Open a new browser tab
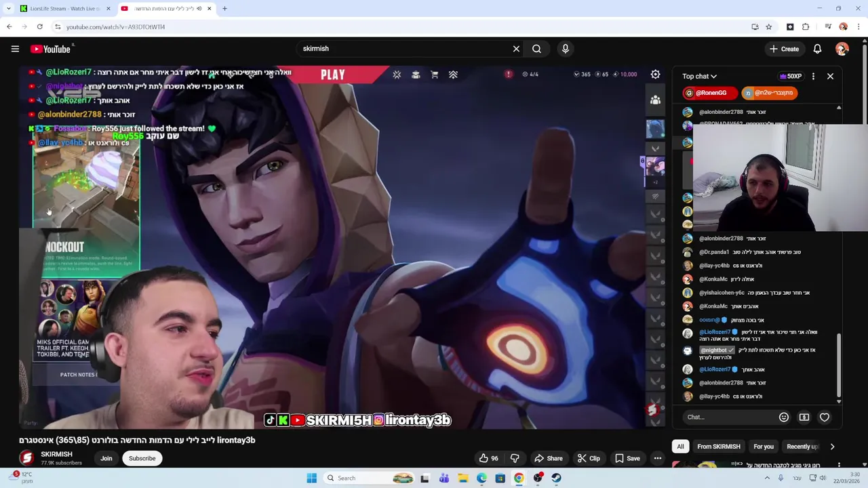The width and height of the screenshot is (868, 488). tap(224, 9)
